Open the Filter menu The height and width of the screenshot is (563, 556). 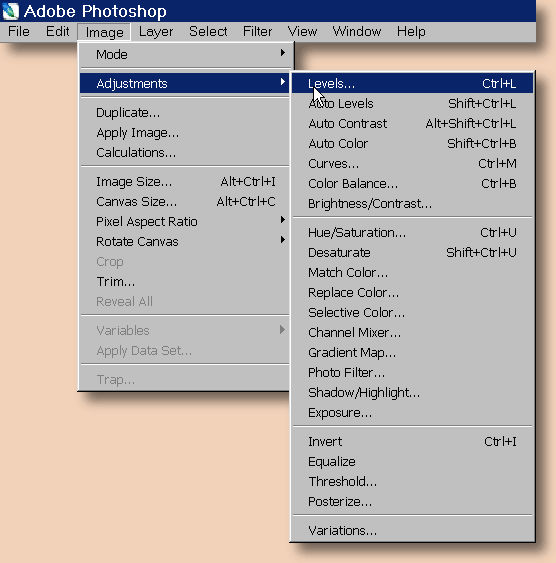pos(257,32)
